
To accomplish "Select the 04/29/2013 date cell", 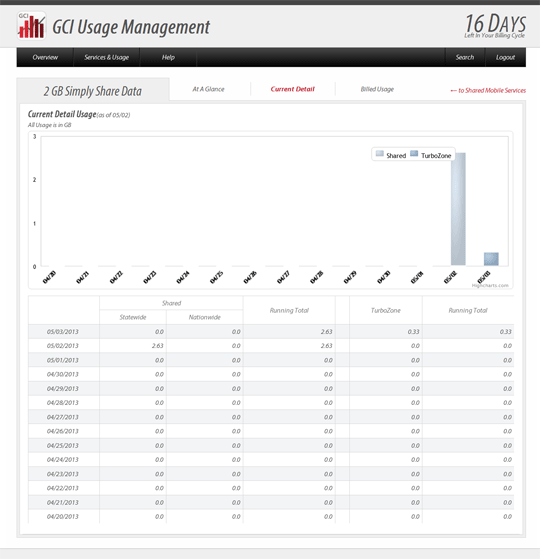I will [63, 389].
